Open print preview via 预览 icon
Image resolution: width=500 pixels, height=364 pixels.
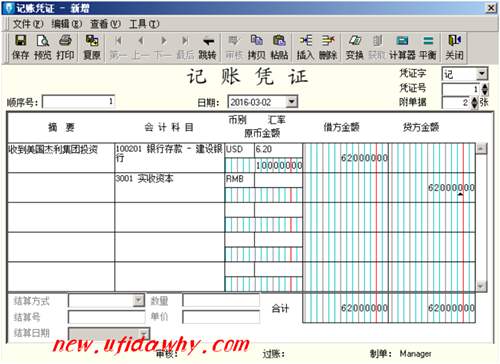click(43, 47)
